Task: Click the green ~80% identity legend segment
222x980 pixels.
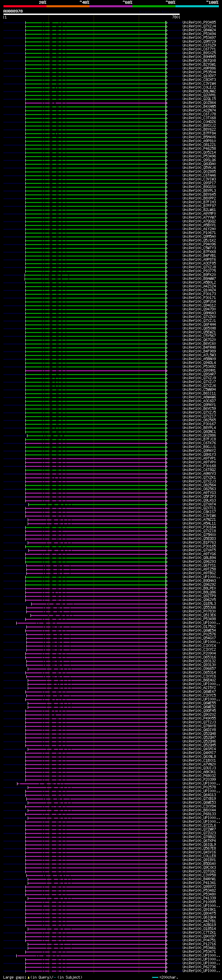Action: (154, 6)
